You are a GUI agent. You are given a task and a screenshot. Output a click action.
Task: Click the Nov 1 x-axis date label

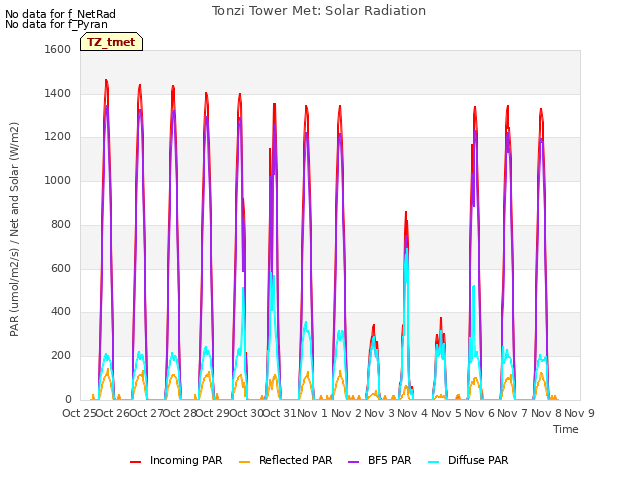[312, 413]
